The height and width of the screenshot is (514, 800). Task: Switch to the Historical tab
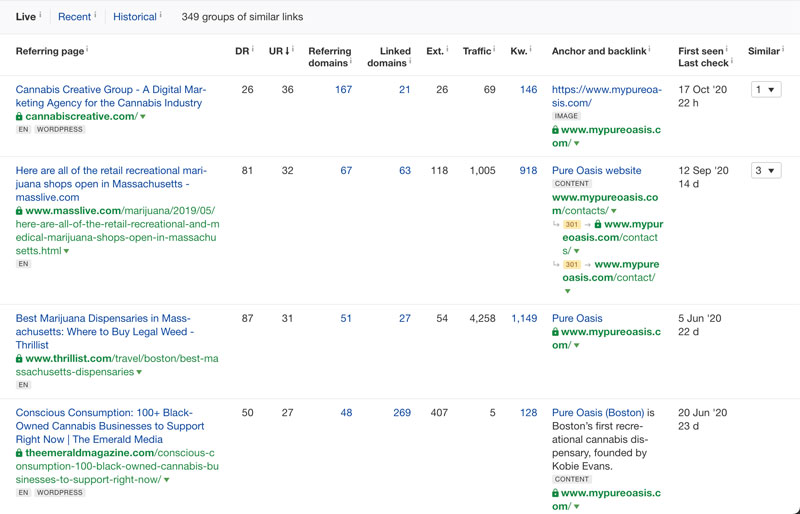[x=134, y=17]
